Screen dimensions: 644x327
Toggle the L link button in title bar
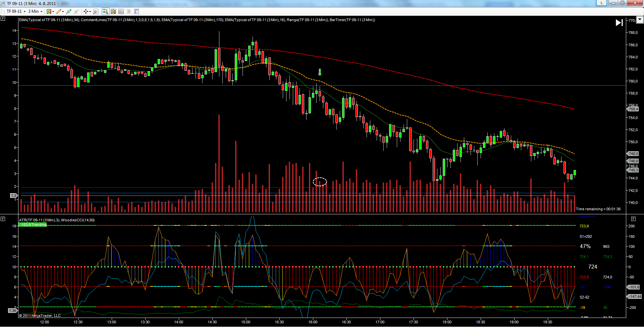pyautogui.click(x=601, y=3)
